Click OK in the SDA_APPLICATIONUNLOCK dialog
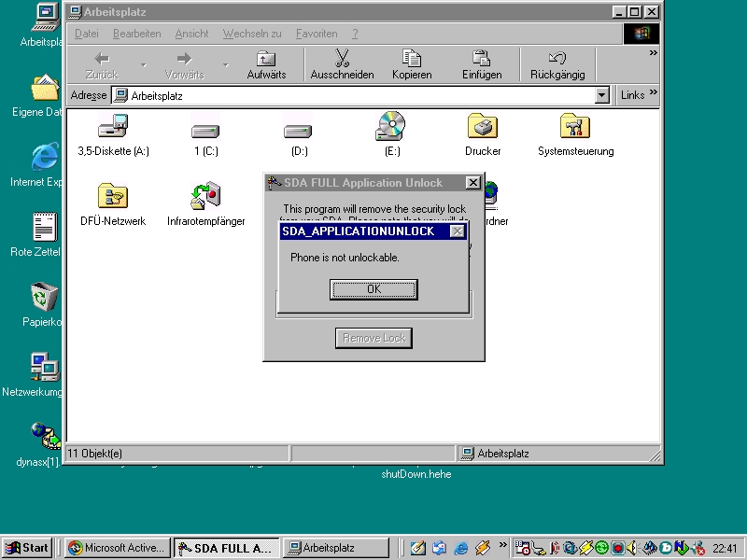Image resolution: width=747 pixels, height=560 pixels. pos(373,289)
